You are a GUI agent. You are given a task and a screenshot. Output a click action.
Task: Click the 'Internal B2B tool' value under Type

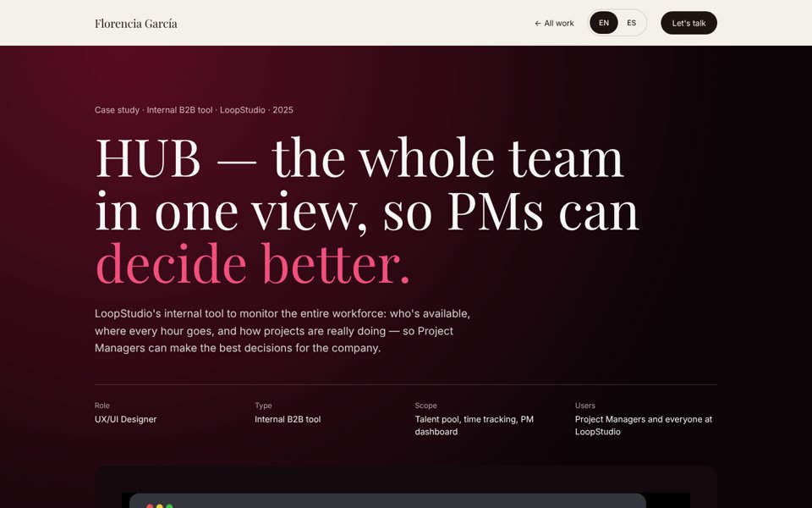click(288, 419)
